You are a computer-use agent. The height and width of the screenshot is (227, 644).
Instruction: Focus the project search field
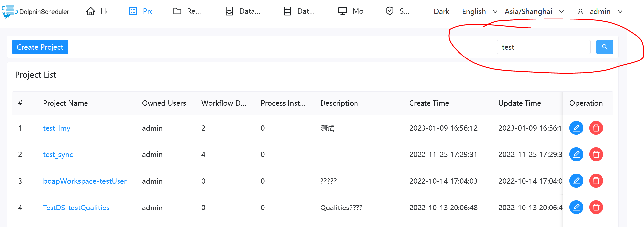click(x=543, y=47)
